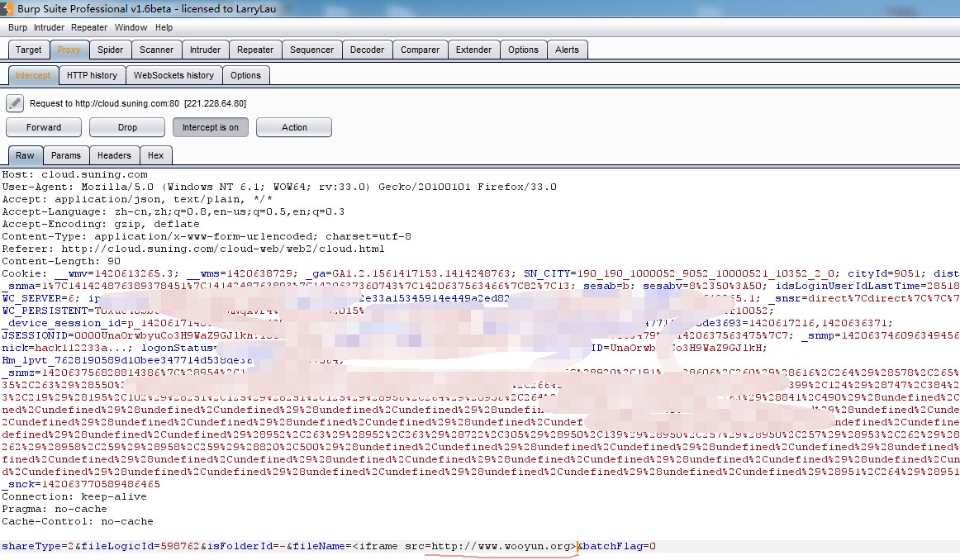The image size is (960, 560).
Task: Open the Repeater tool tab
Action: (255, 50)
